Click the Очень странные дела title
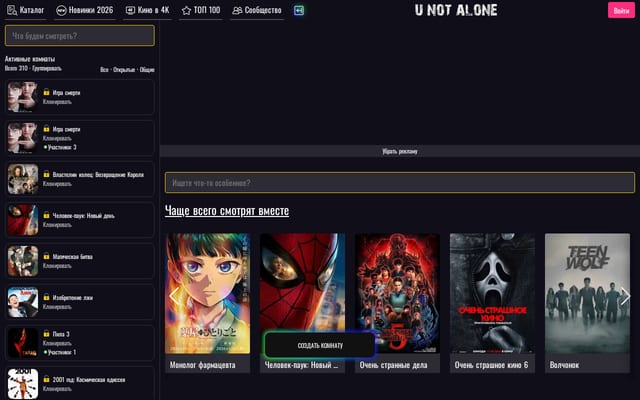Image resolution: width=640 pixels, height=400 pixels. (393, 365)
